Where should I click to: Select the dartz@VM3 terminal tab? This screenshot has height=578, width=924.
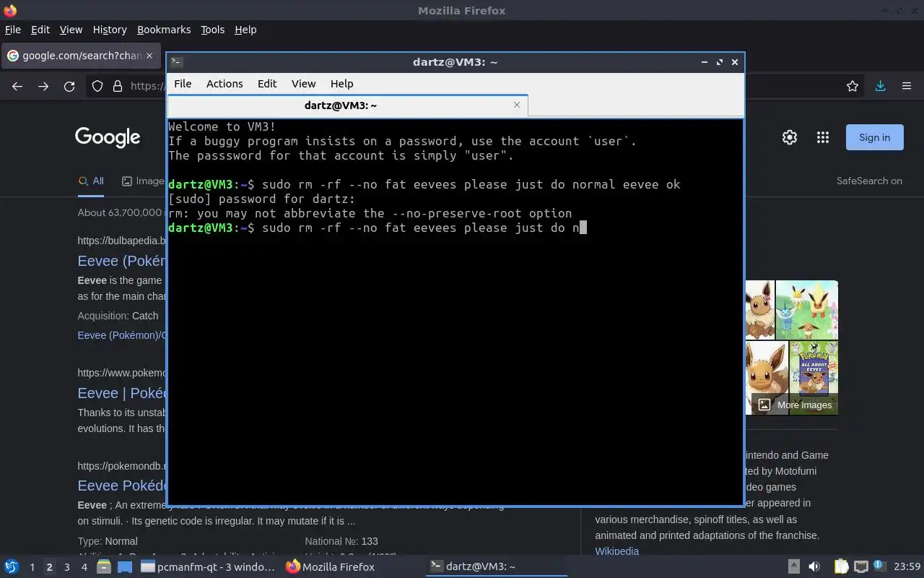347,105
